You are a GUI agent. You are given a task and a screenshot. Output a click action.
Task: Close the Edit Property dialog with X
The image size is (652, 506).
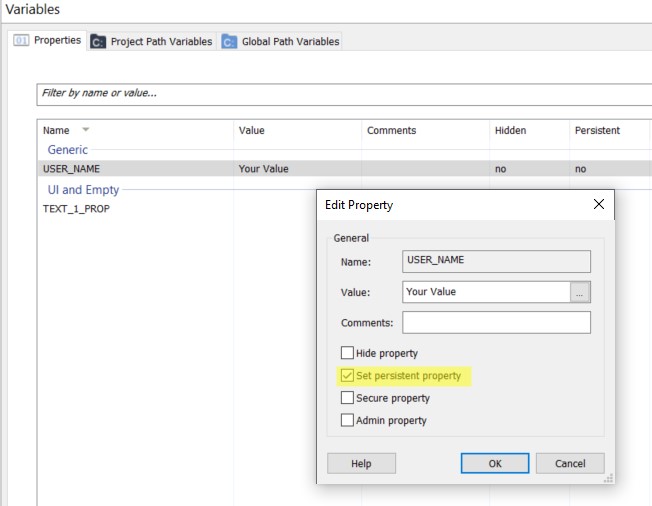click(598, 204)
